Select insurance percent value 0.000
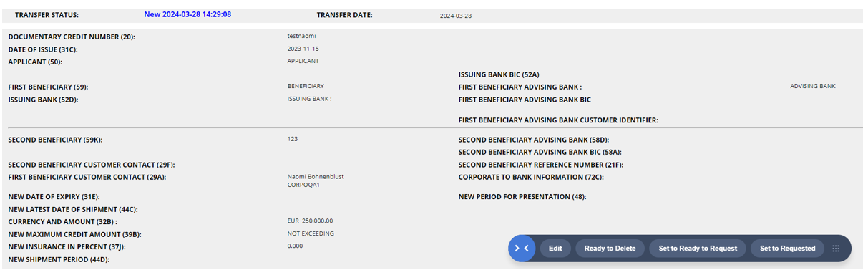 tap(296, 246)
